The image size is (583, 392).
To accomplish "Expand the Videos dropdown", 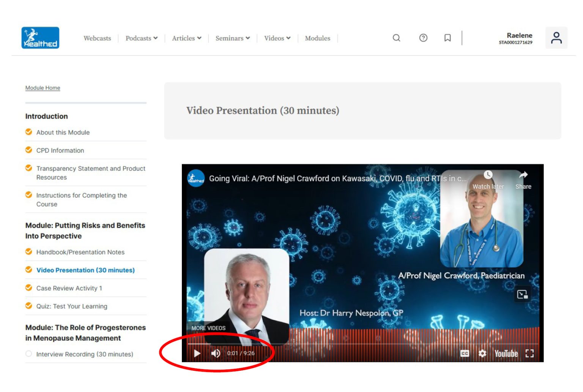I will pos(277,38).
